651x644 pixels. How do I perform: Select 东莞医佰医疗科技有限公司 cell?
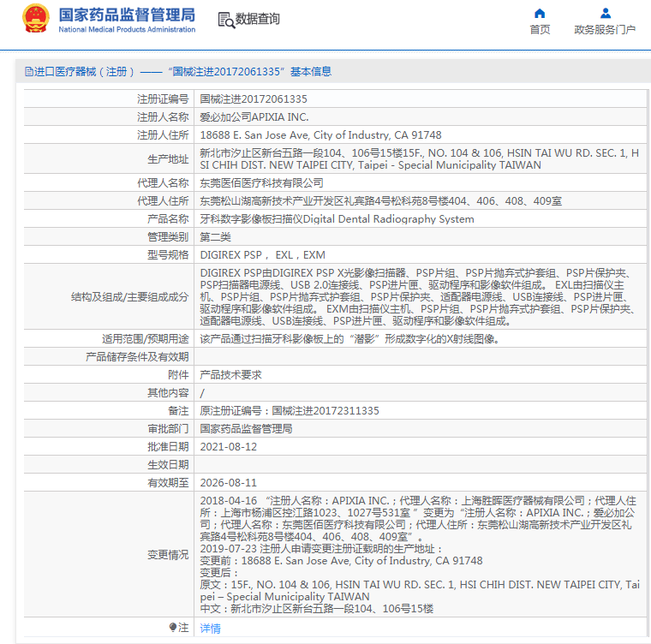pyautogui.click(x=261, y=183)
